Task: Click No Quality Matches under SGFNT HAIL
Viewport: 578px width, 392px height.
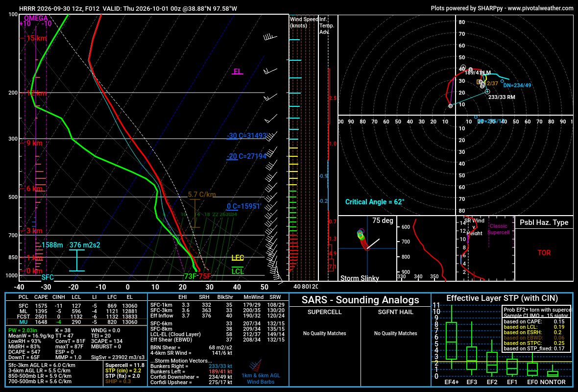Action: click(x=395, y=333)
